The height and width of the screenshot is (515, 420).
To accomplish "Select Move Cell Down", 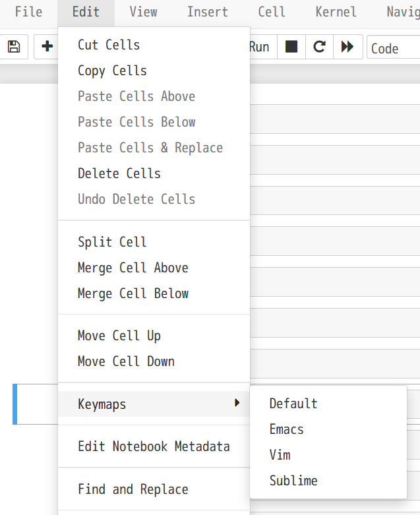I will [x=126, y=361].
